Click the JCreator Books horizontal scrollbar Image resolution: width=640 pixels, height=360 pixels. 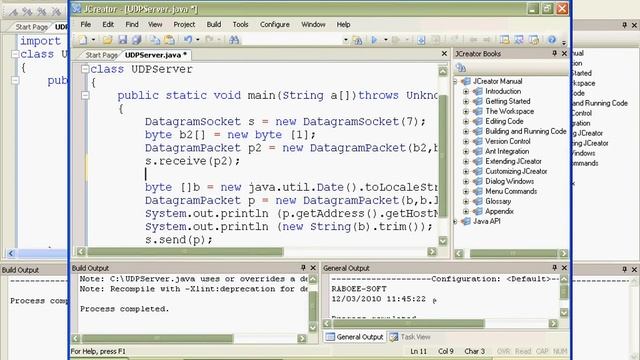pos(512,253)
